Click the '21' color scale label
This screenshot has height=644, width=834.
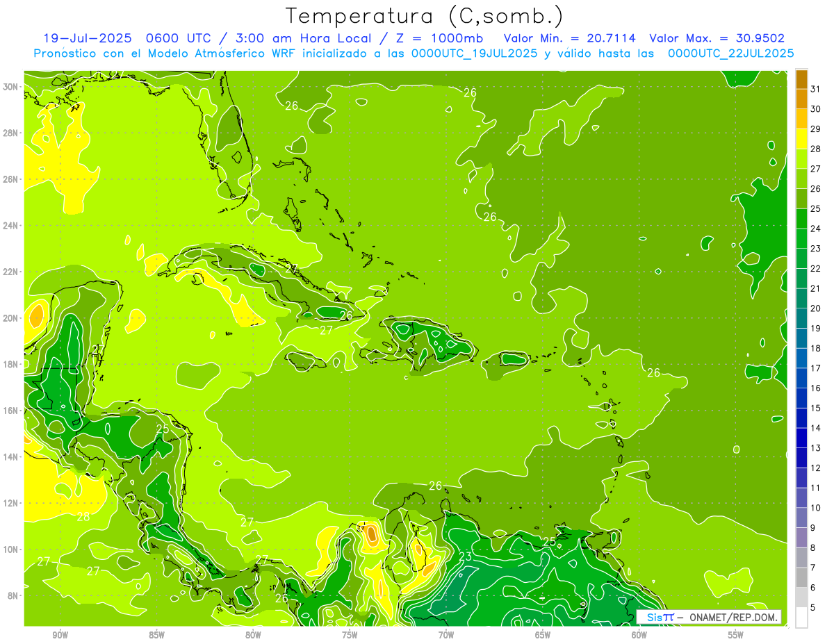[816, 288]
